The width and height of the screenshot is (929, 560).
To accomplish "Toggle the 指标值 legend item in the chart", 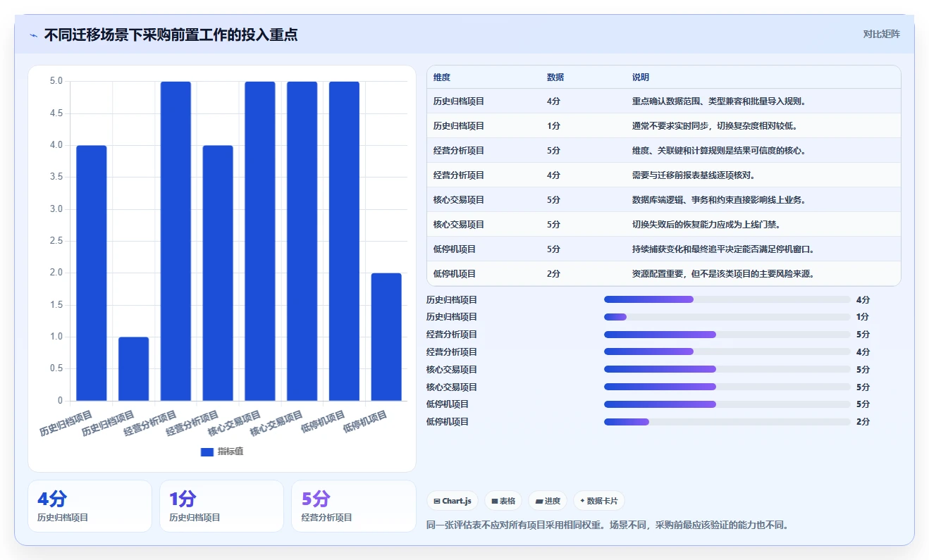I will [x=222, y=452].
